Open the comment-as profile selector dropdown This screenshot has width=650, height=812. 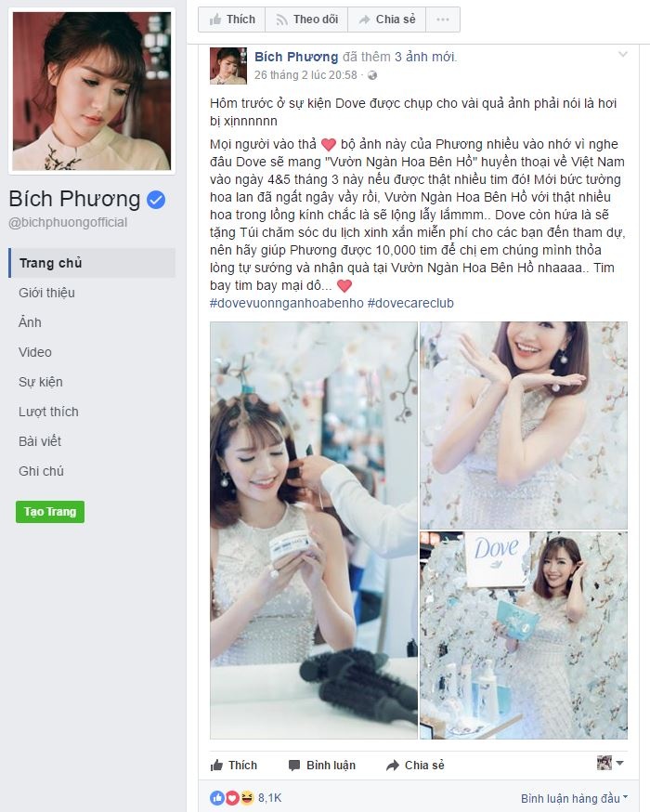(610, 763)
